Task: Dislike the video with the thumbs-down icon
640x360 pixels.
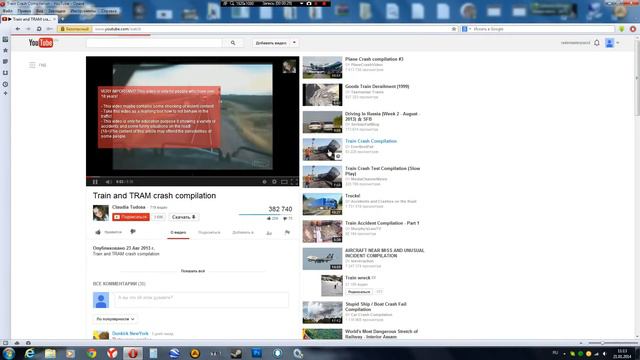Action: point(133,232)
